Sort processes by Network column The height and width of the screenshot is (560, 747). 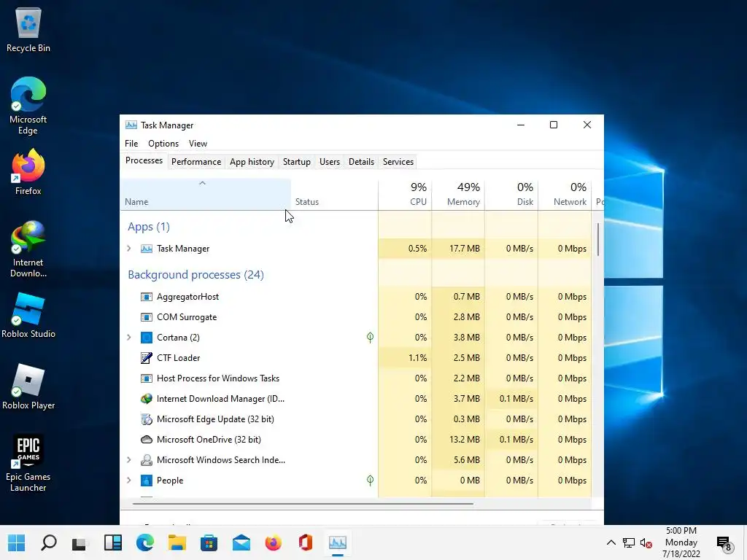pos(565,194)
